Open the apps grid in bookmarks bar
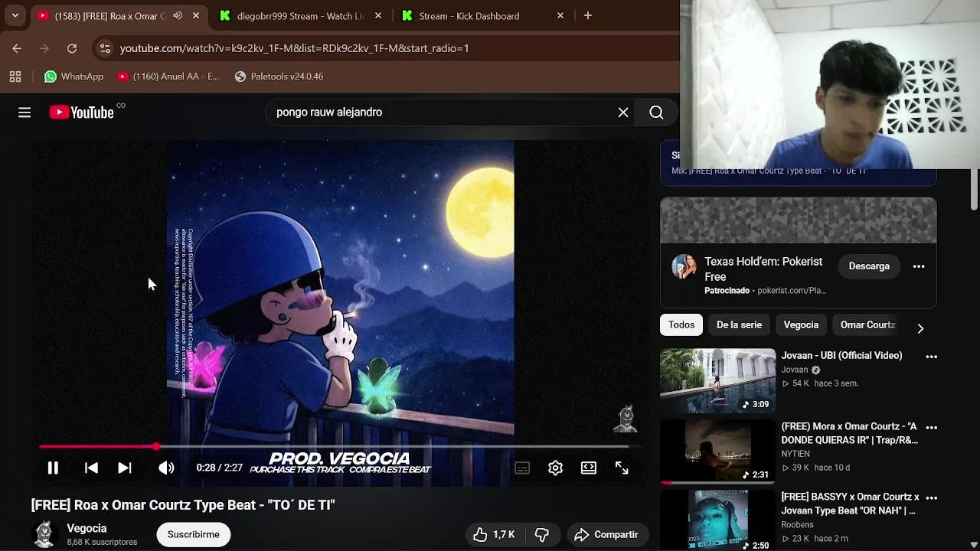The width and height of the screenshot is (980, 551). [x=15, y=77]
